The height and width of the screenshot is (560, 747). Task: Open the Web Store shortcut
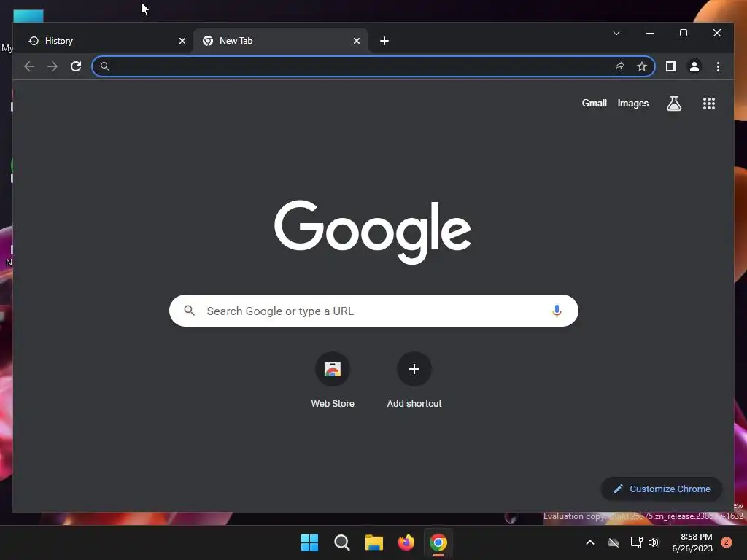333,381
